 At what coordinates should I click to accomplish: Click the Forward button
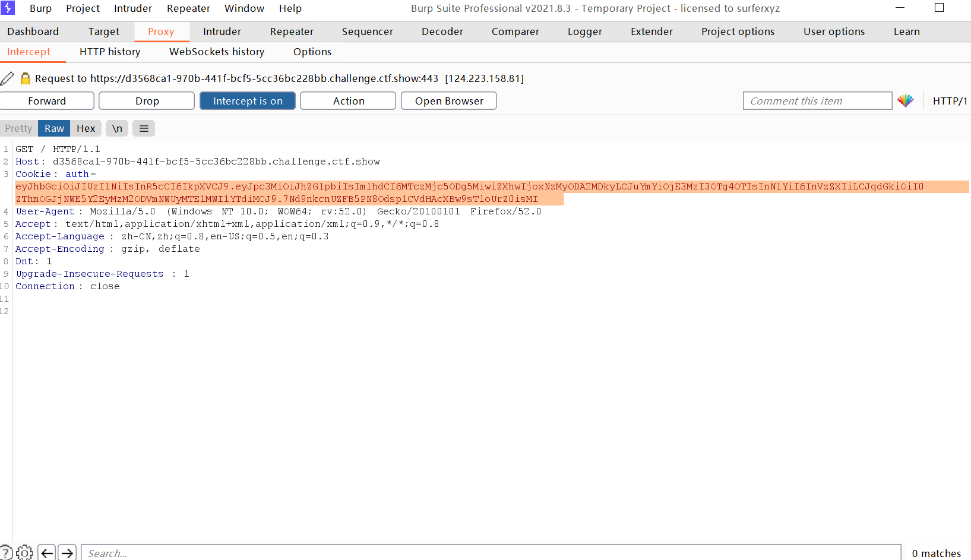pos(47,101)
